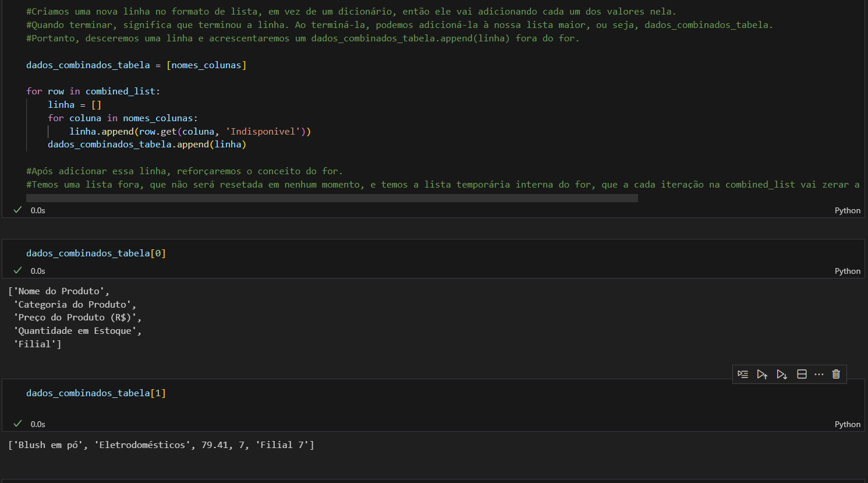Change Python language mode of dados_combinados_tabela[1] cell
The image size is (868, 483).
point(847,424)
